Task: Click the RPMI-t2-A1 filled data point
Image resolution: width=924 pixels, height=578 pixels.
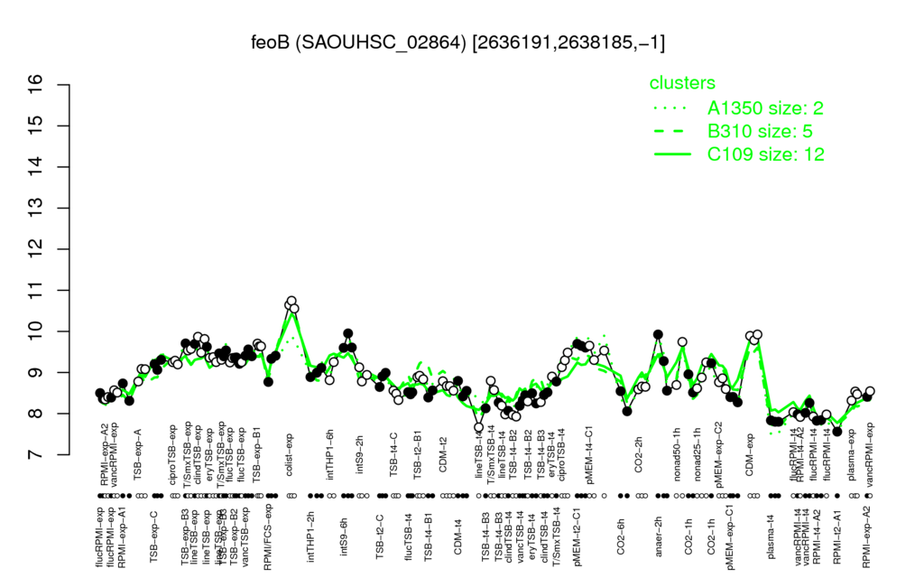Action: tap(837, 431)
